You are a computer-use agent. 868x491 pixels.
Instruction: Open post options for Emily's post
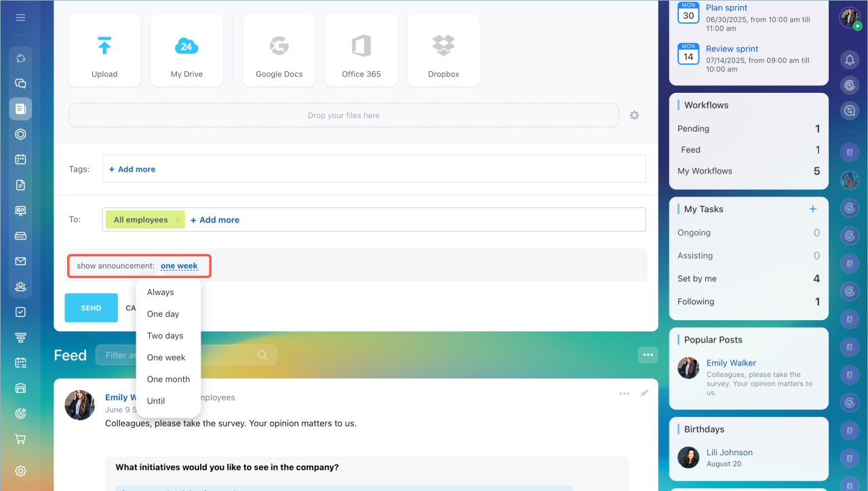(624, 393)
